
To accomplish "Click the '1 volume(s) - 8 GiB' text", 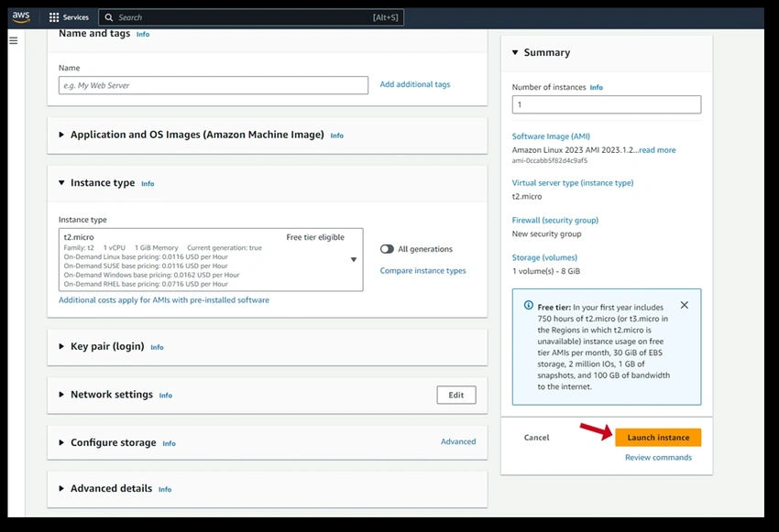I will (x=546, y=271).
